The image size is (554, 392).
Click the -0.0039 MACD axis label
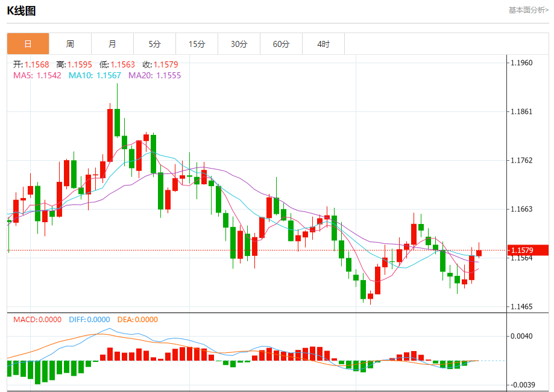coord(522,385)
